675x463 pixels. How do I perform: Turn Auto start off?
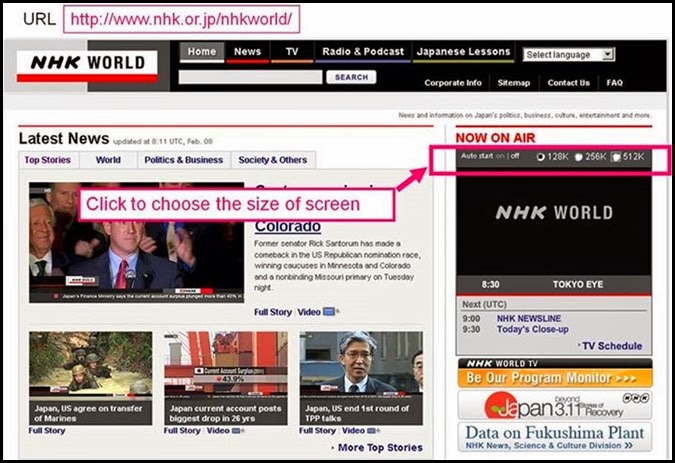point(515,156)
